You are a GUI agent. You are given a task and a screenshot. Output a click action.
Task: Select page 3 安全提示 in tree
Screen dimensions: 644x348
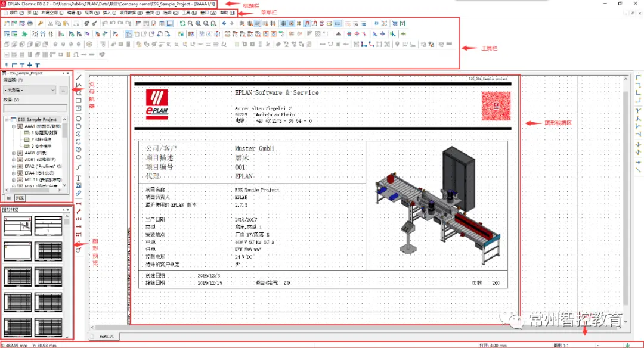coord(41,146)
